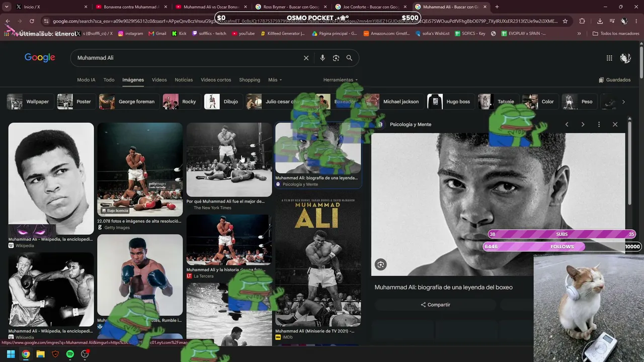
Task: Open more options in image preview panel
Action: (x=599, y=124)
